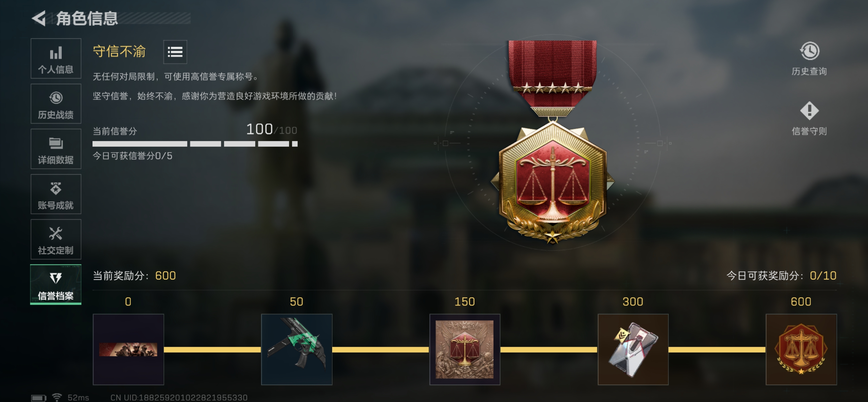Select the 600-point scales badge reward
The image size is (868, 402).
point(801,349)
